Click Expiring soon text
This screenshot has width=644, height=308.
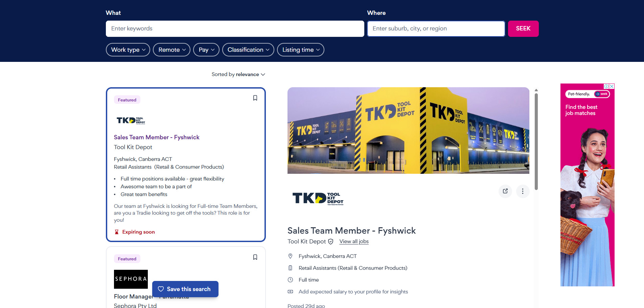138,232
